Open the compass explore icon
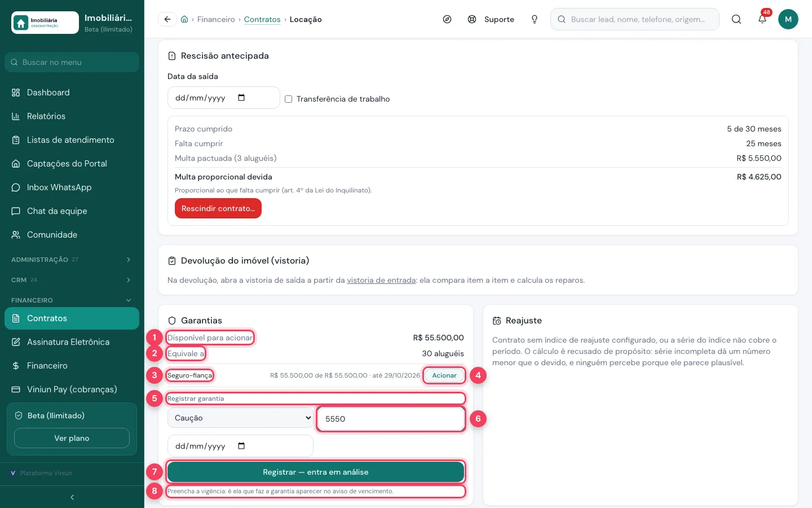 point(447,19)
